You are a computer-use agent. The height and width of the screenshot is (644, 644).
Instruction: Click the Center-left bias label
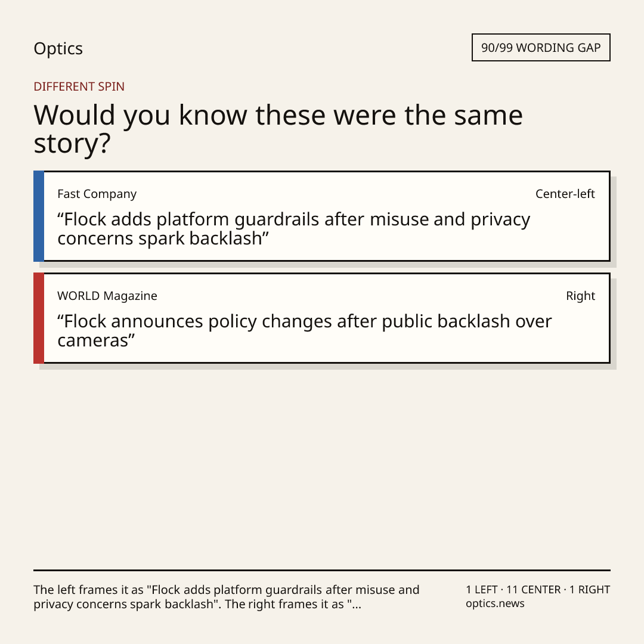[x=565, y=194]
